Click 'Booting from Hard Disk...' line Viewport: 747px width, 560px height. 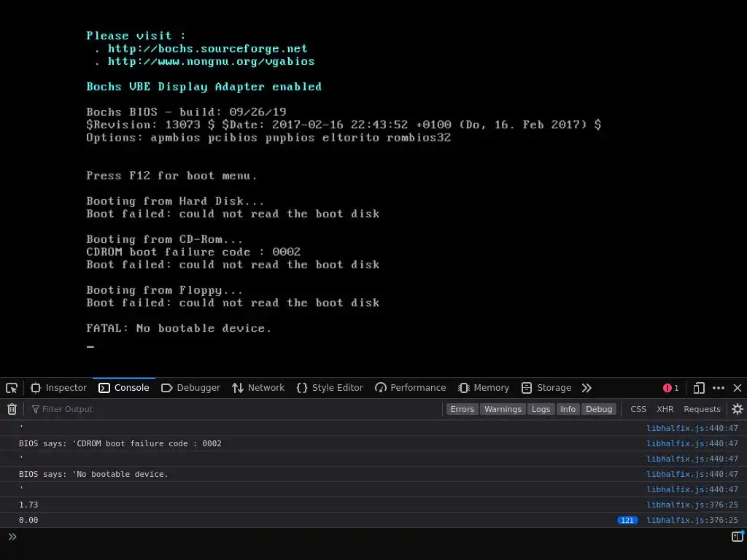coord(175,201)
